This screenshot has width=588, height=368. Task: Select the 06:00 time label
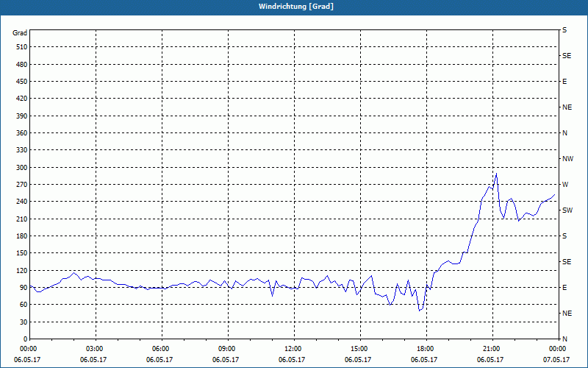click(162, 349)
